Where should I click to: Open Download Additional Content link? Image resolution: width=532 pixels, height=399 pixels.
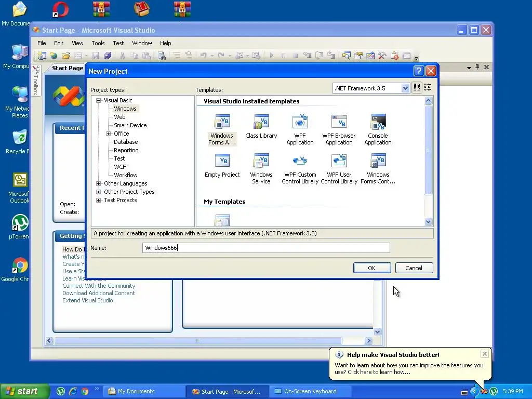point(98,293)
